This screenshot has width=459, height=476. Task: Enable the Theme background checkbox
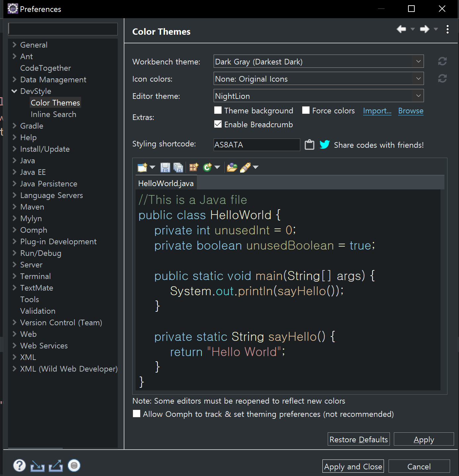[218, 110]
